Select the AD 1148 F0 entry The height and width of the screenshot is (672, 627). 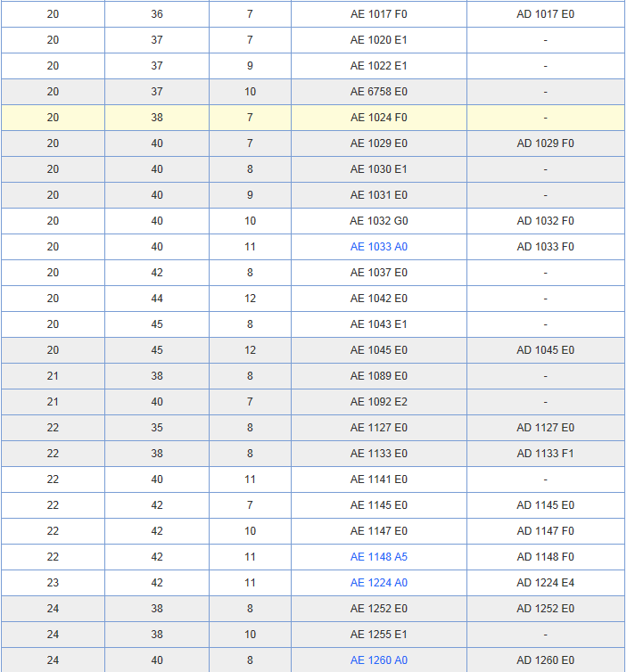545,557
